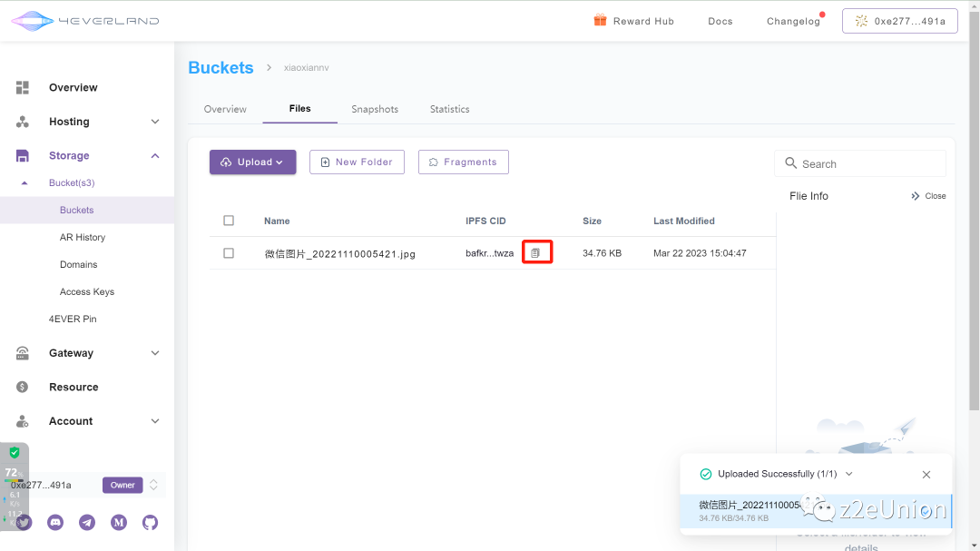Copy the IPFS CID of the file
This screenshot has height=551, width=980.
(535, 253)
